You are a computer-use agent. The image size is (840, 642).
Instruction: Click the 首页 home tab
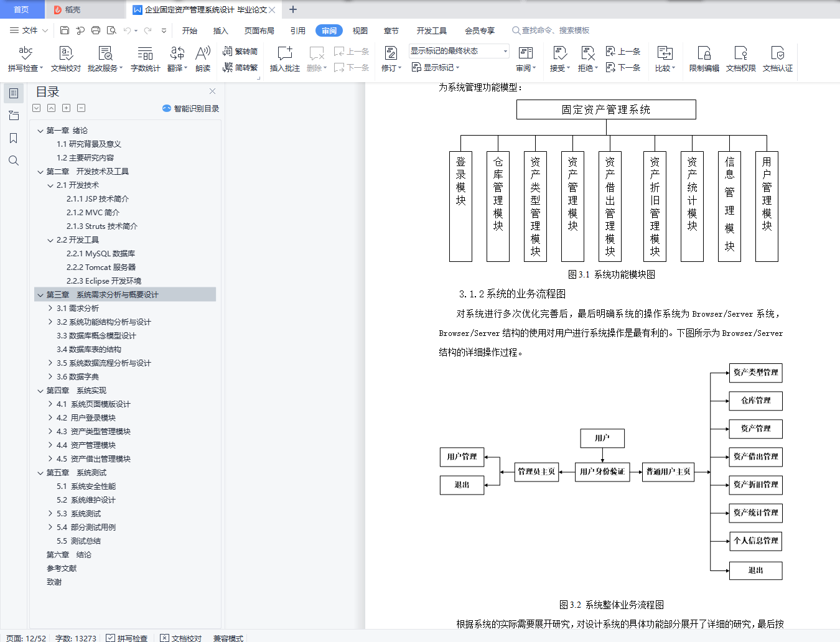[x=22, y=9]
